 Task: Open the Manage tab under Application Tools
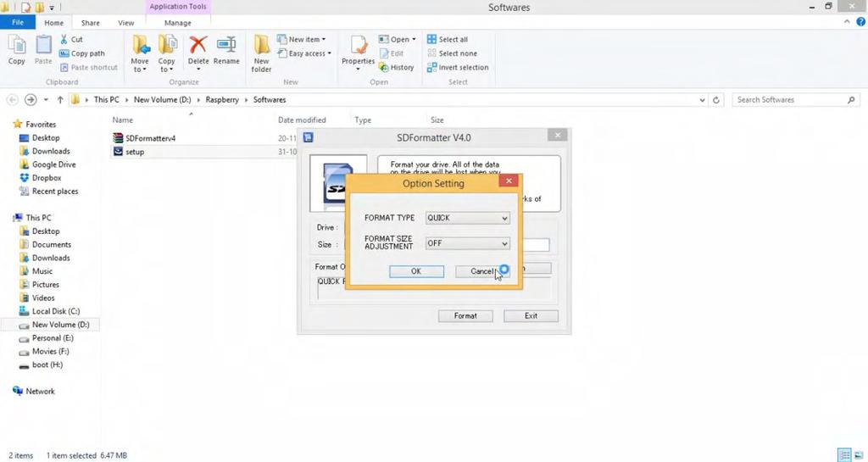(178, 23)
